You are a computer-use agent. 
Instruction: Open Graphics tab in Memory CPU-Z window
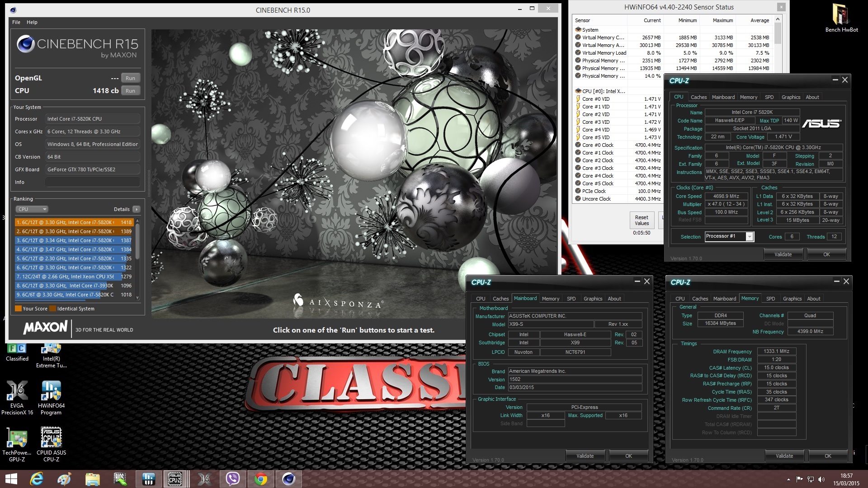[x=792, y=299]
